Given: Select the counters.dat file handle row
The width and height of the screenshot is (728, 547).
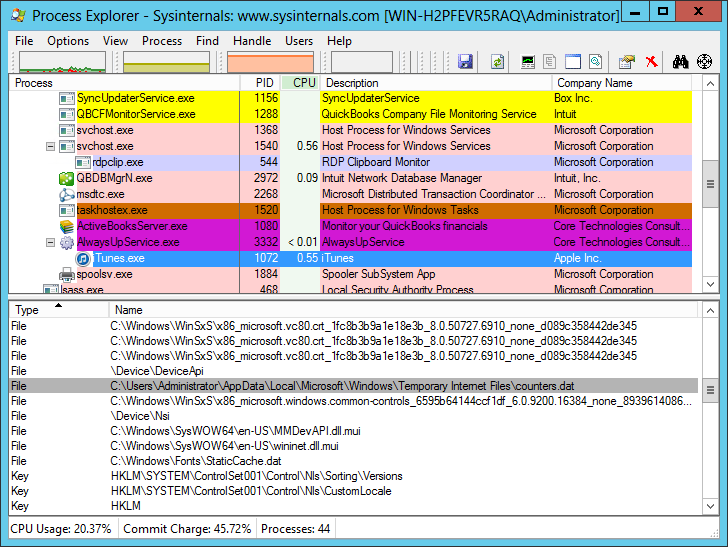Looking at the screenshot, I should (x=354, y=386).
